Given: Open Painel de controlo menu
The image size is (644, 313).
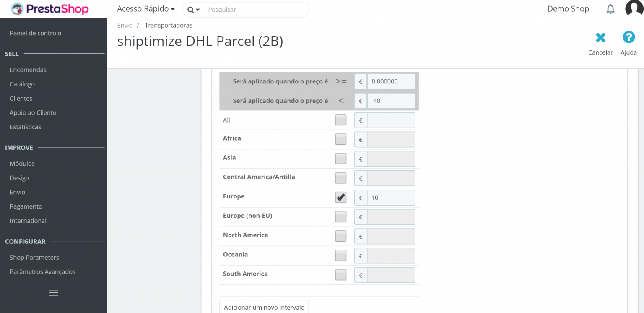Looking at the screenshot, I should click(x=36, y=33).
